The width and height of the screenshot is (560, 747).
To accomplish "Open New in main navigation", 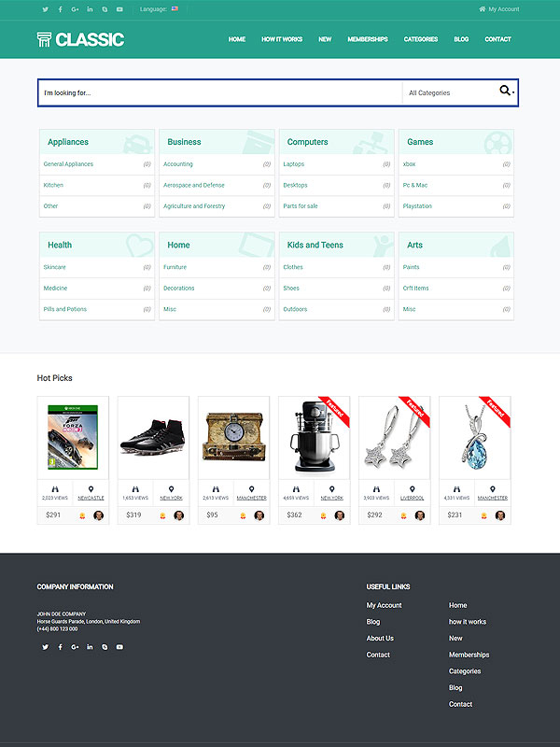I will (325, 39).
